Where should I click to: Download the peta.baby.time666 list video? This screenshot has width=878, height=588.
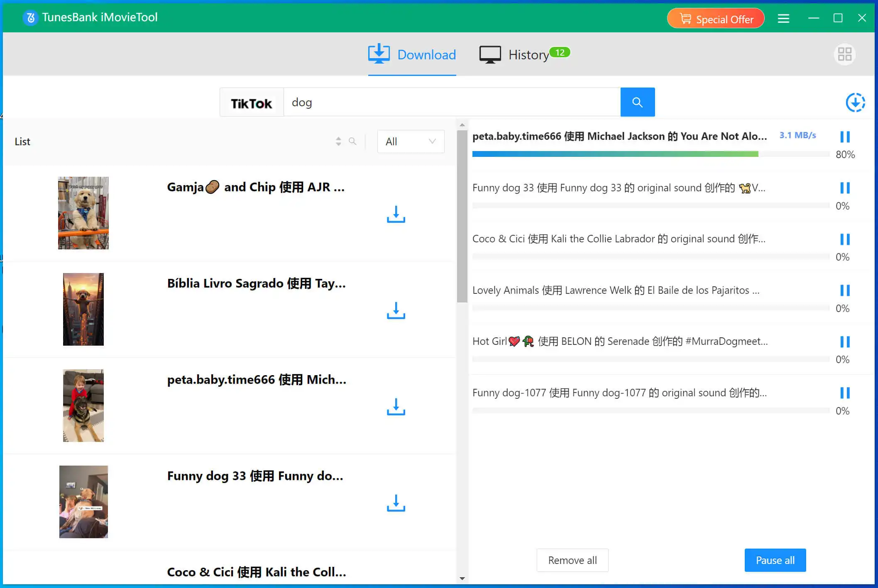(396, 407)
